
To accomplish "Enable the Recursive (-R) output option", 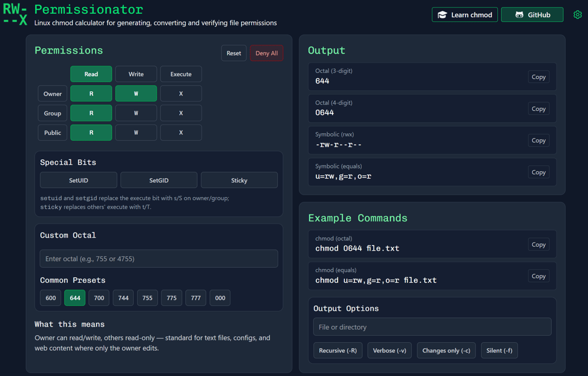I will point(338,350).
